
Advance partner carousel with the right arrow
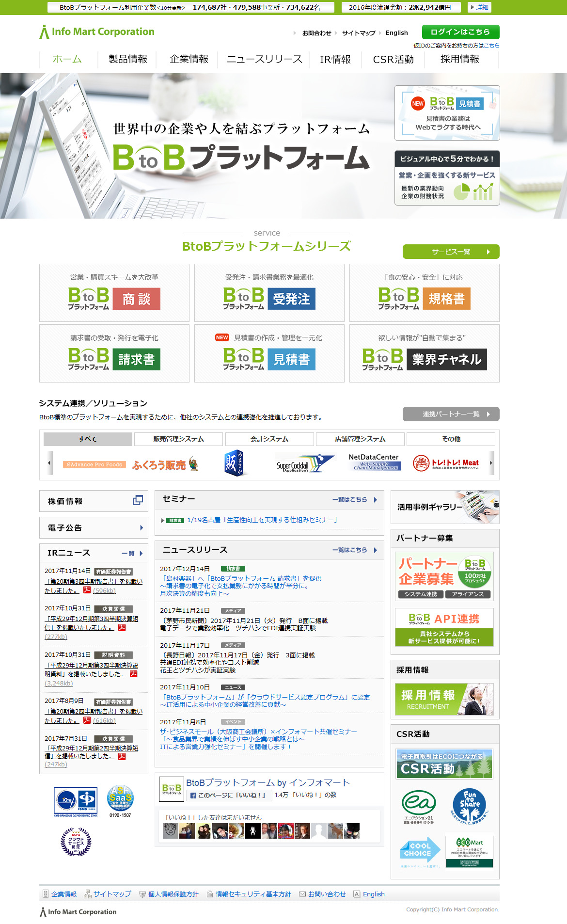point(491,463)
